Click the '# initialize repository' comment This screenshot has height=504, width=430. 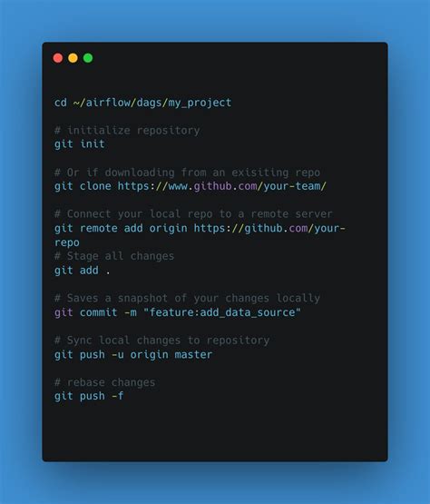click(127, 131)
